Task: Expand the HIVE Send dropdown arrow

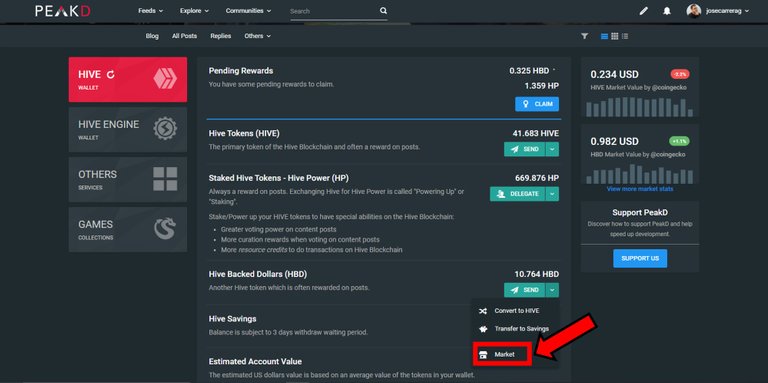Action: [x=552, y=149]
